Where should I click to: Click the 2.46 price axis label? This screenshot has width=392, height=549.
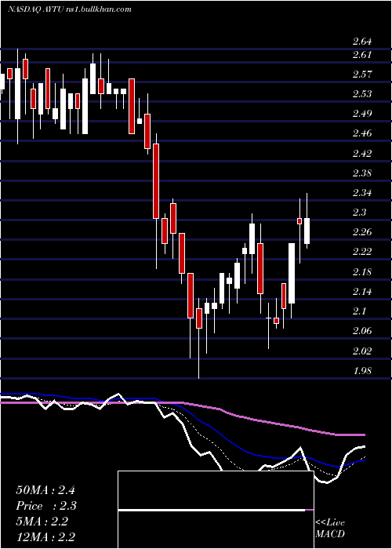point(362,133)
